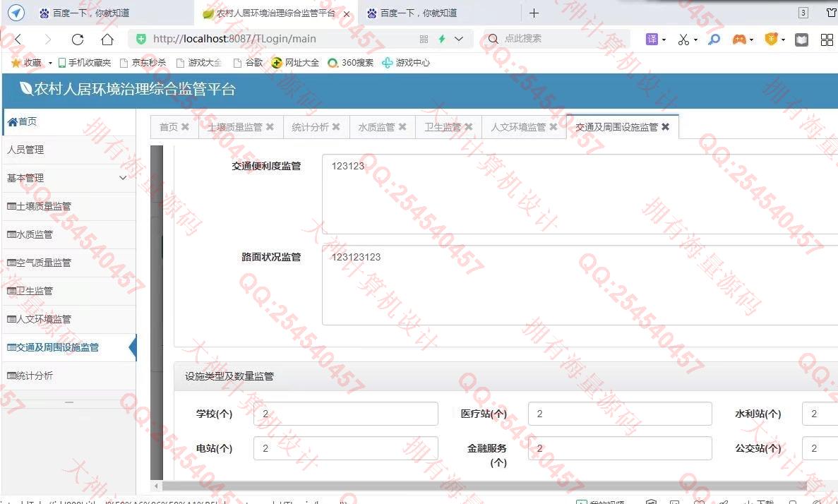This screenshot has height=504, width=838.
Task: Open 空气质量监管 sidebar item
Action: pos(68,263)
